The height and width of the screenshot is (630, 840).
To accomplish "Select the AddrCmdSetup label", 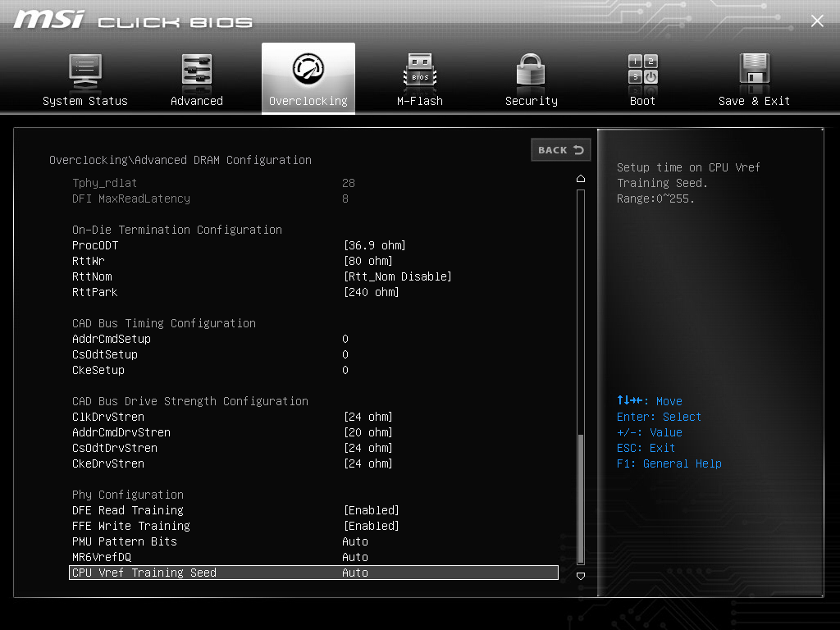I will (112, 339).
